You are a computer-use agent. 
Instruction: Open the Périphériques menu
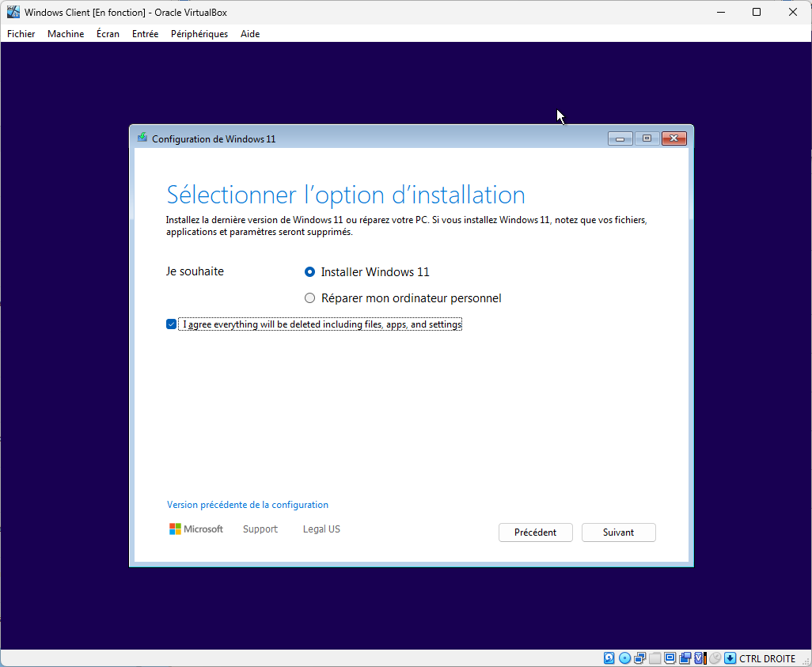click(199, 34)
